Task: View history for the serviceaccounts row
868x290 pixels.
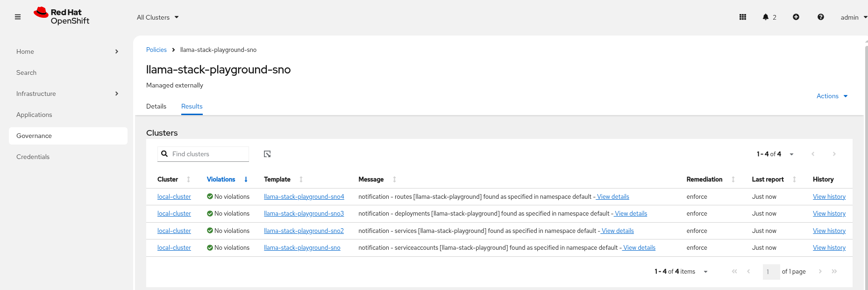Action: point(829,248)
